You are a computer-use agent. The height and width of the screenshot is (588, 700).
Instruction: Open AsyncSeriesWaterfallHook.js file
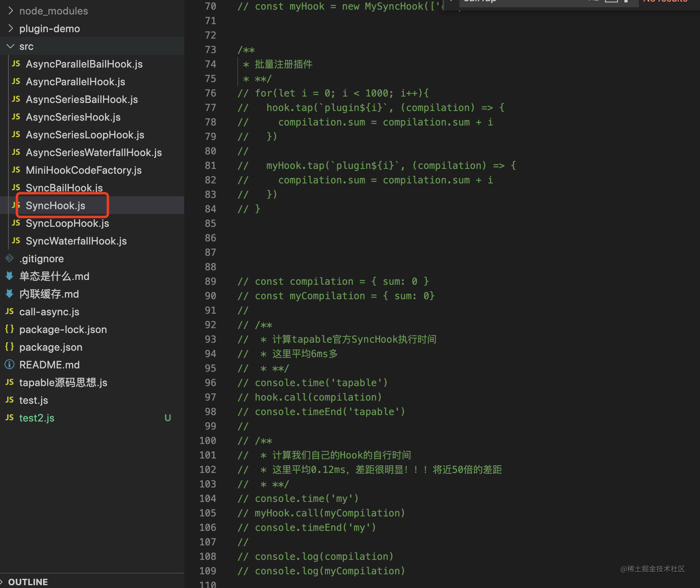[x=94, y=152]
